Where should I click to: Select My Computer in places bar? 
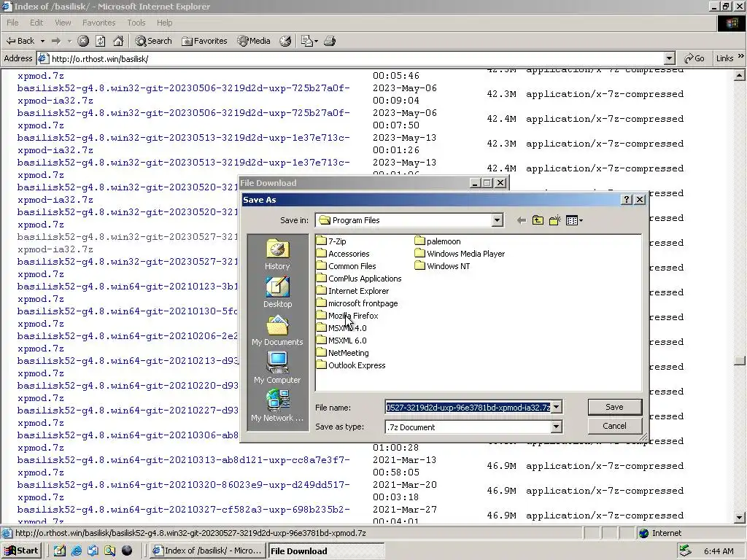(277, 368)
